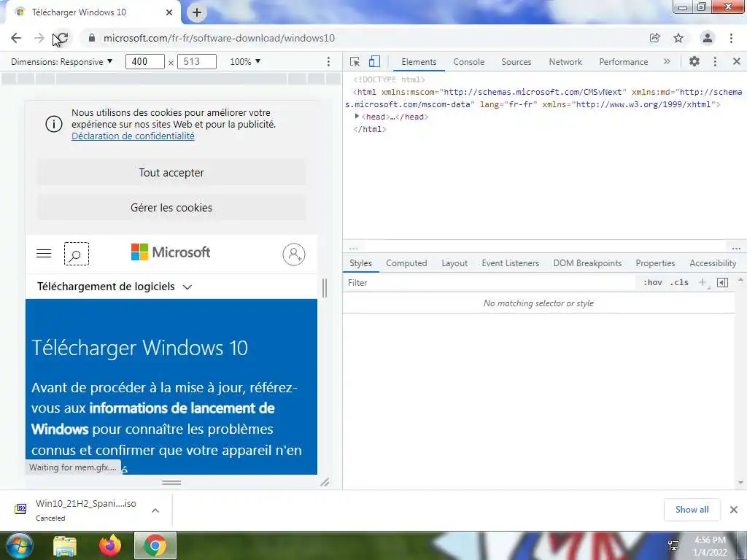
Task: Open device toolbar more options
Action: pos(328,61)
